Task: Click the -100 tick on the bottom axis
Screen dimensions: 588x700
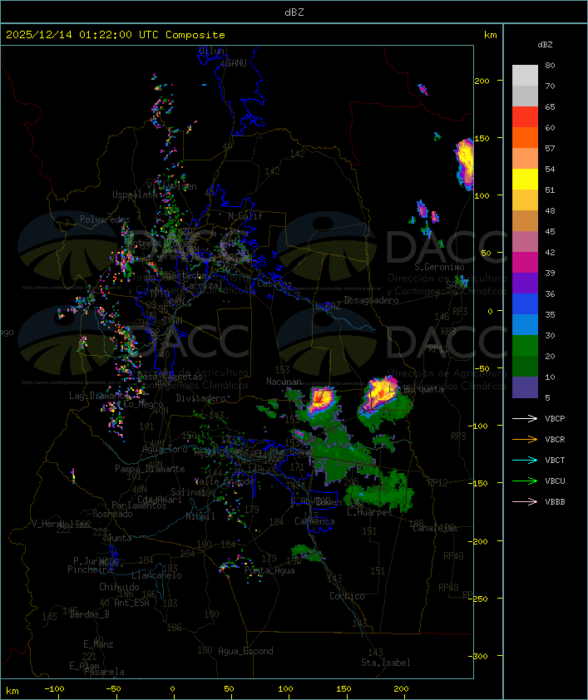Action: 54,689
